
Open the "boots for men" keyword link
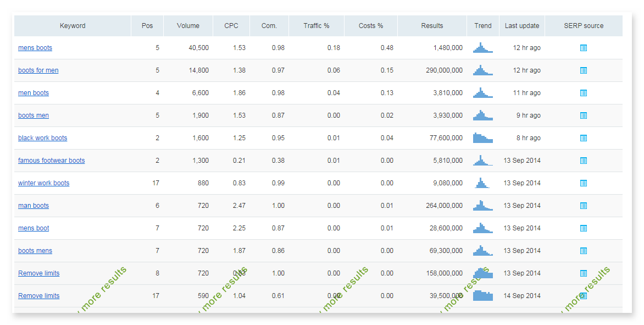38,70
